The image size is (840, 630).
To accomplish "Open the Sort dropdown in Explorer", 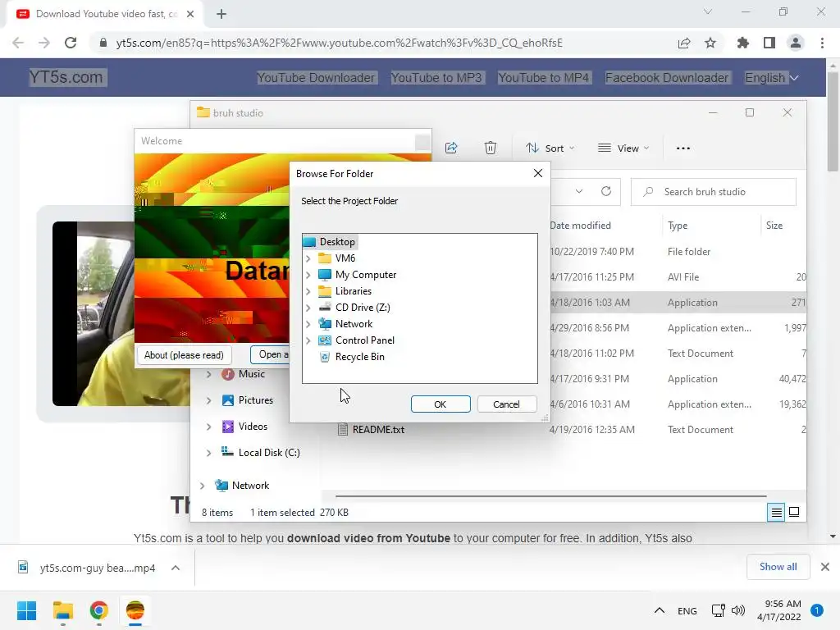I will click(550, 148).
